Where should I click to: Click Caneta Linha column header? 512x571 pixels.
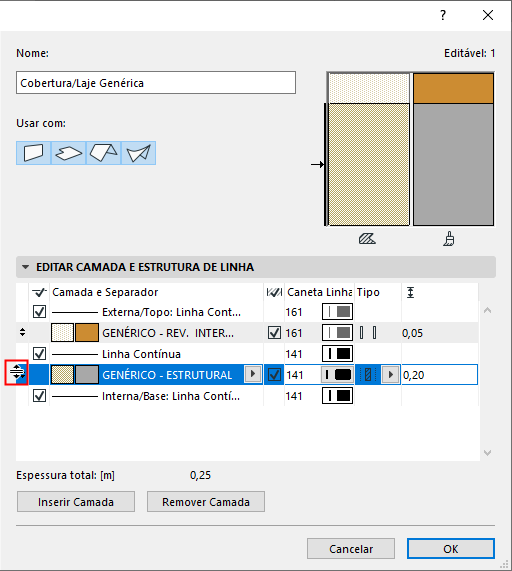coord(319,292)
